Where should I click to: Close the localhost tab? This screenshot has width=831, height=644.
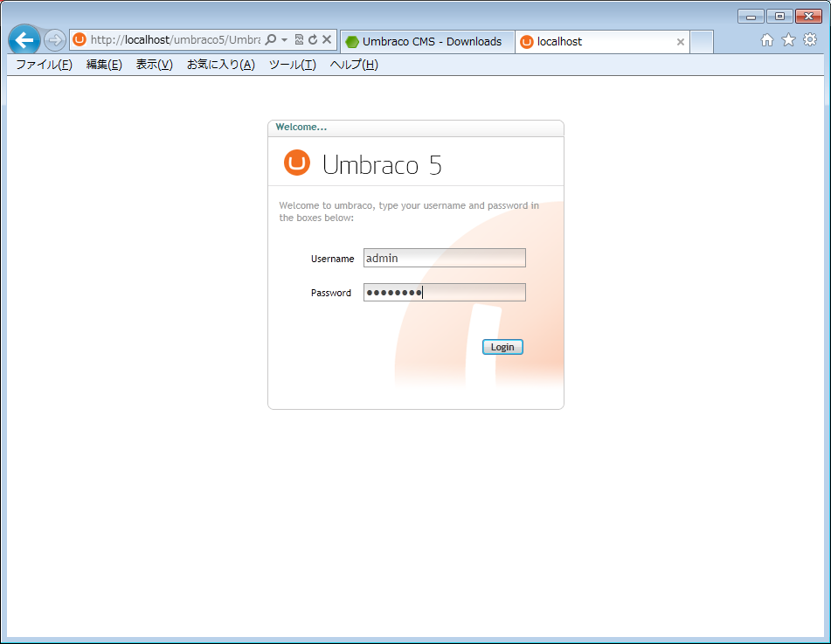(681, 42)
